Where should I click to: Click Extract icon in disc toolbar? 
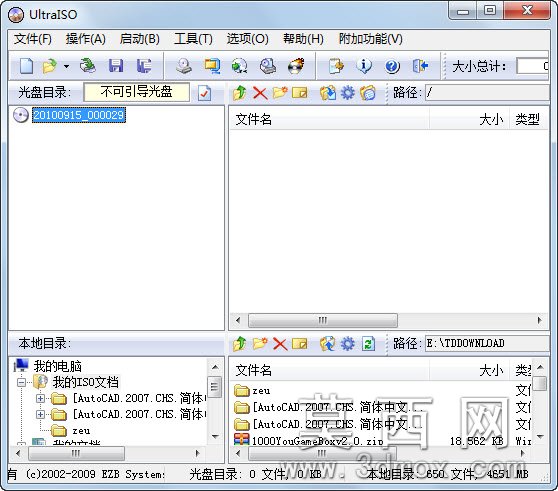pos(328,93)
